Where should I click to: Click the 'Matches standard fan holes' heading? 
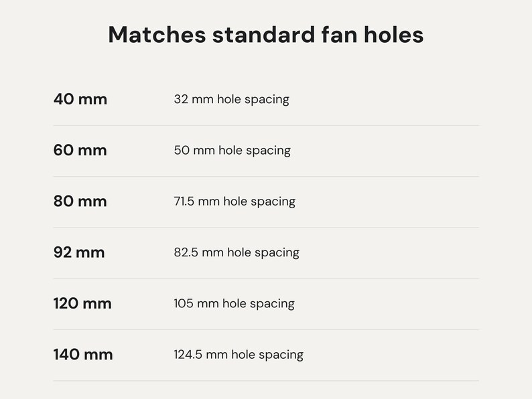point(265,35)
